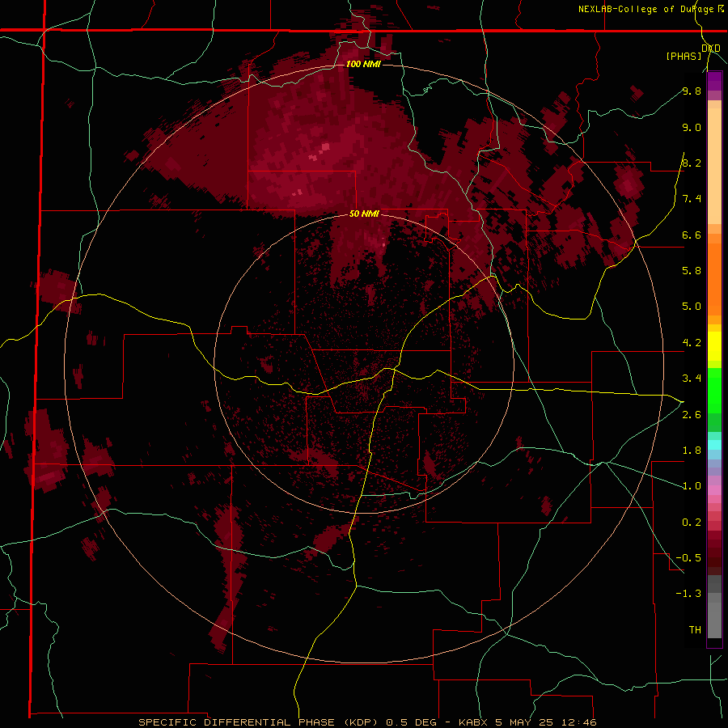
Task: Click the 5.8 value on color scale
Action: coord(692,270)
